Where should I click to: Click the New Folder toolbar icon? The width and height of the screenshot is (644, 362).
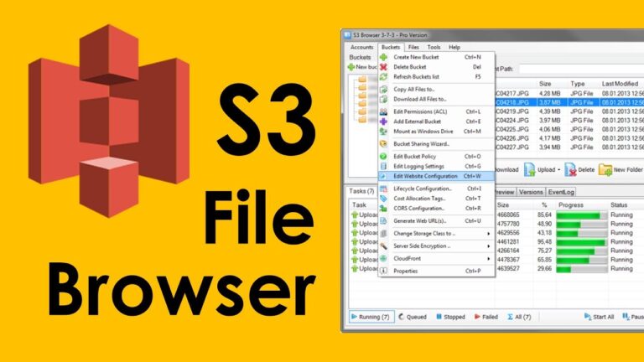click(x=605, y=169)
